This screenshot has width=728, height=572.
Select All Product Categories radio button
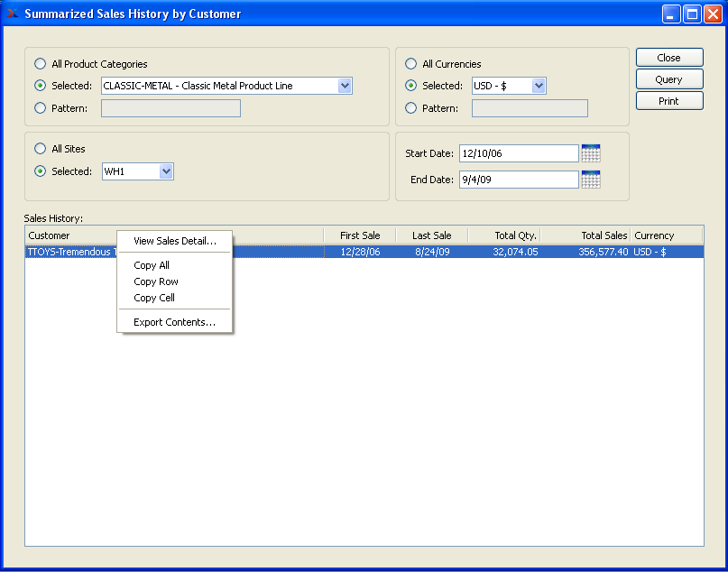[x=40, y=64]
